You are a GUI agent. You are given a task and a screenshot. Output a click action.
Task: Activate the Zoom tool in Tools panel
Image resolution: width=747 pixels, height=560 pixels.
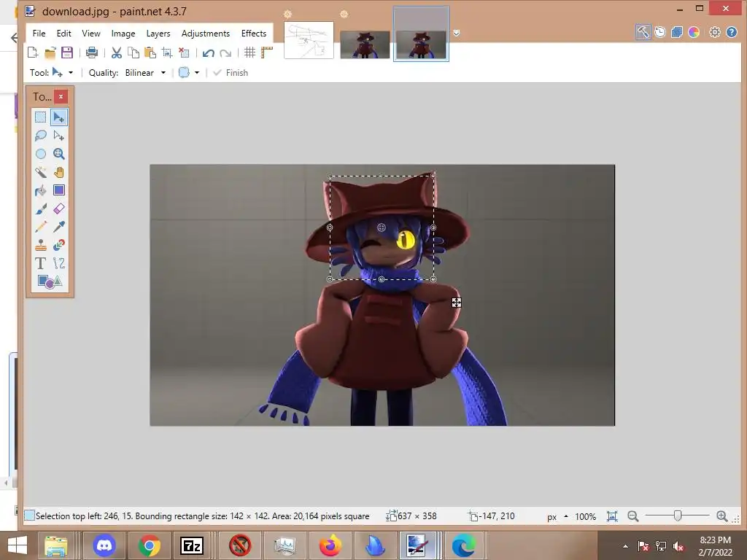[x=59, y=154]
